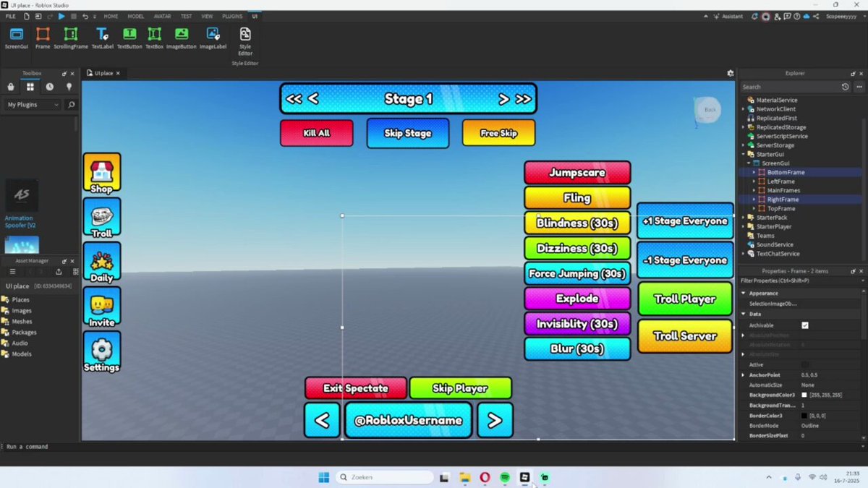868x488 pixels.
Task: Create a new file via the page icon
Action: 27,16
